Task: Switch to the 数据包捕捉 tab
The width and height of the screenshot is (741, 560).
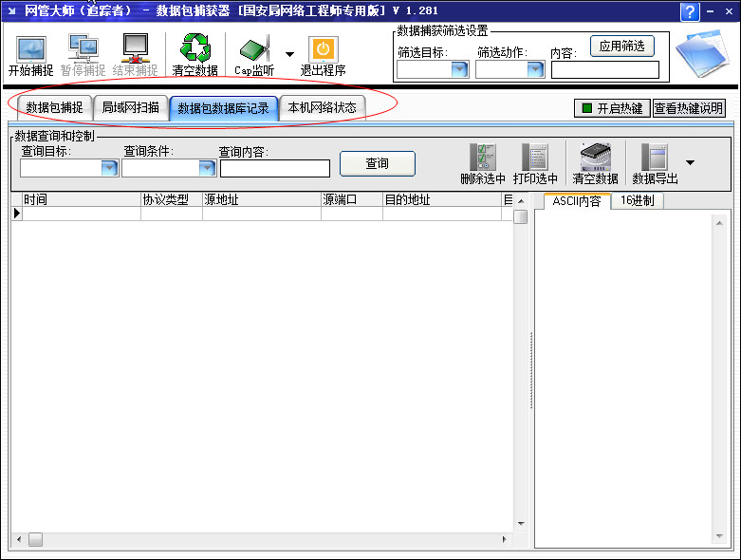Action: pyautogui.click(x=54, y=108)
